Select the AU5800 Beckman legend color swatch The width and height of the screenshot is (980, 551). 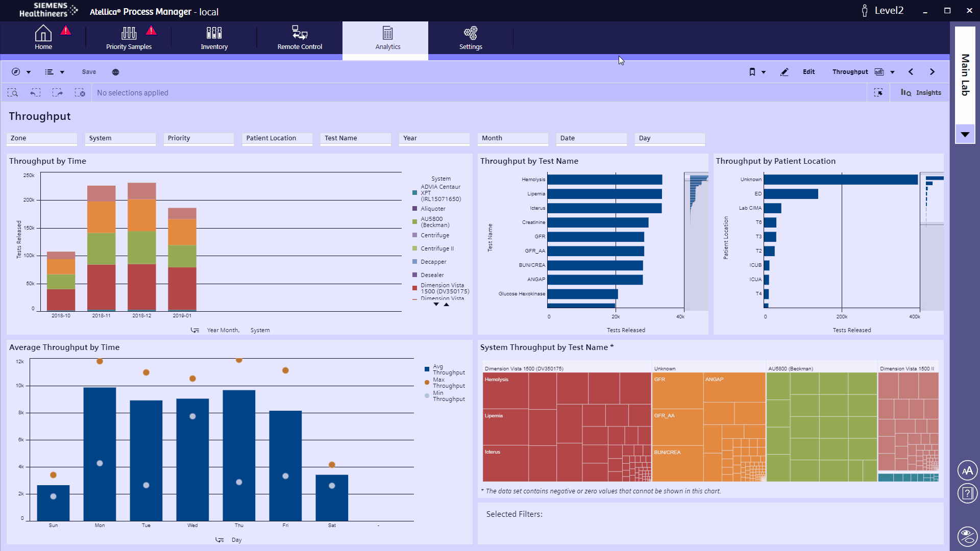tap(414, 221)
